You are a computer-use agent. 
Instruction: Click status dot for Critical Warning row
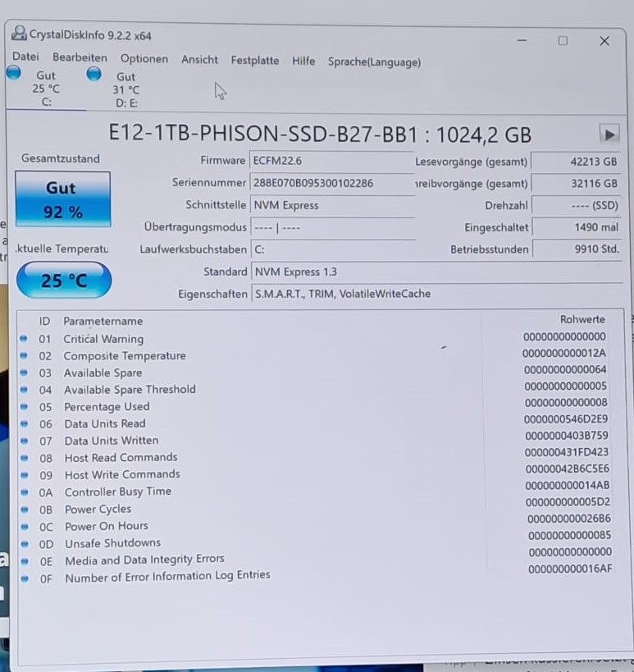tap(24, 339)
